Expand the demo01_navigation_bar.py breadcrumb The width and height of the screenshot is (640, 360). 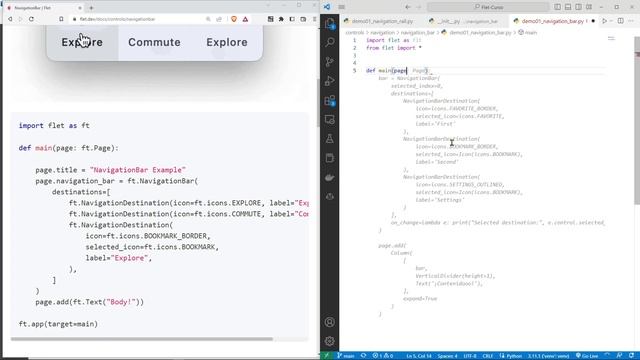477,32
